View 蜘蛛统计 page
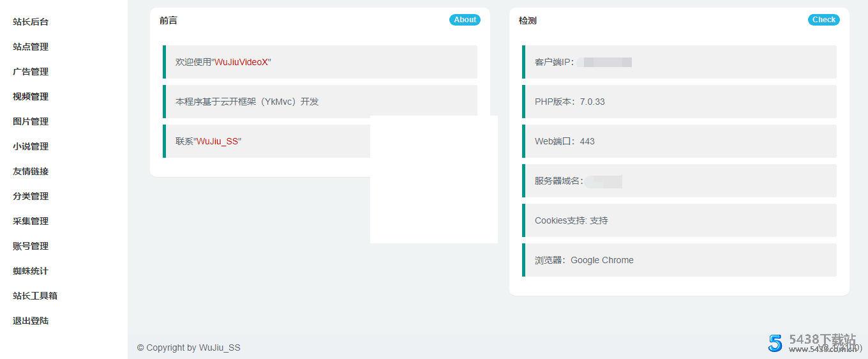868x359 pixels. click(x=31, y=271)
